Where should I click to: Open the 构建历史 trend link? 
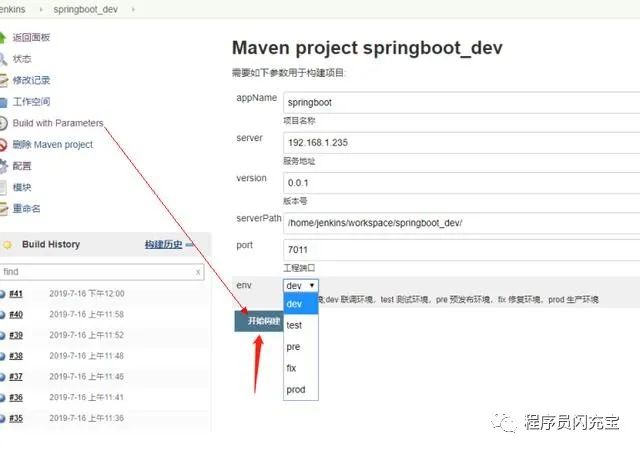pos(163,245)
